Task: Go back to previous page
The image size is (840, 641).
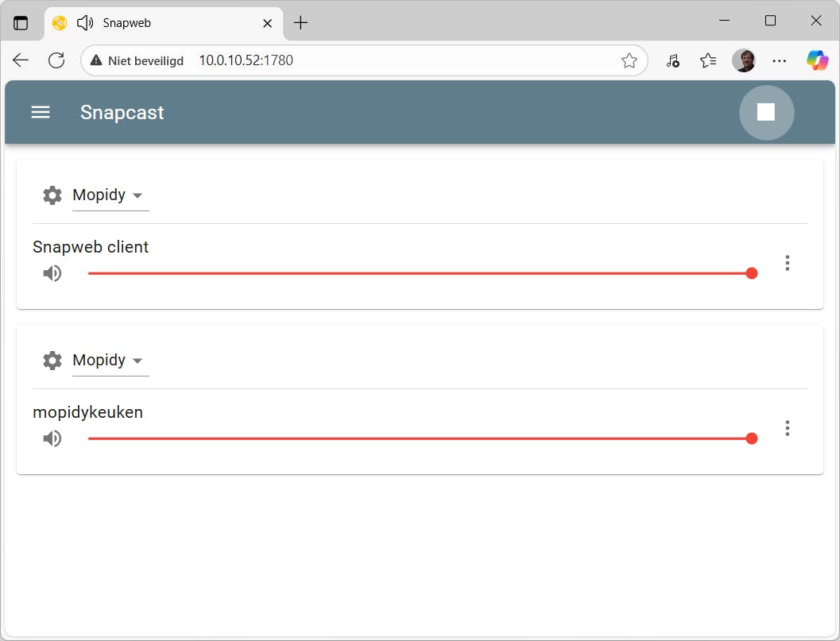Action: pos(21,60)
